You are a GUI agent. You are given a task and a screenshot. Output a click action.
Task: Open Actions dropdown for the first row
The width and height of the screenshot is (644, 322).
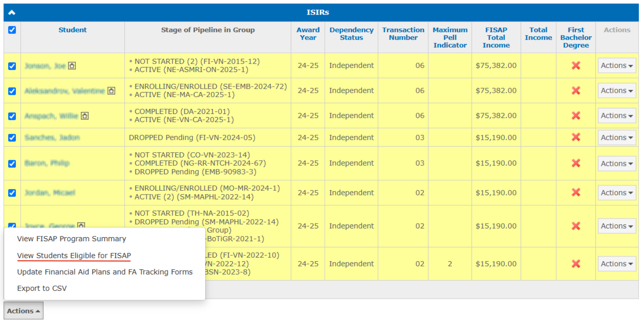click(x=617, y=66)
